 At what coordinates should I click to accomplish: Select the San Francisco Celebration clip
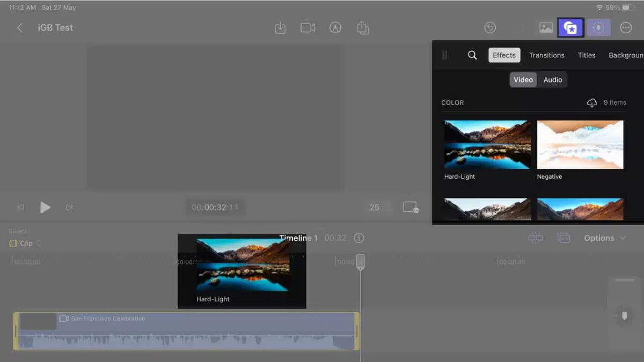(x=186, y=331)
